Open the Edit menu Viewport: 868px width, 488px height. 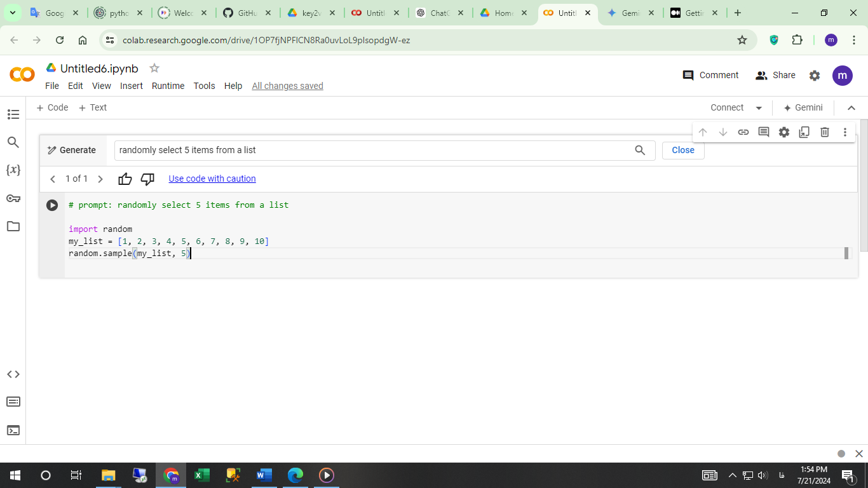click(76, 86)
